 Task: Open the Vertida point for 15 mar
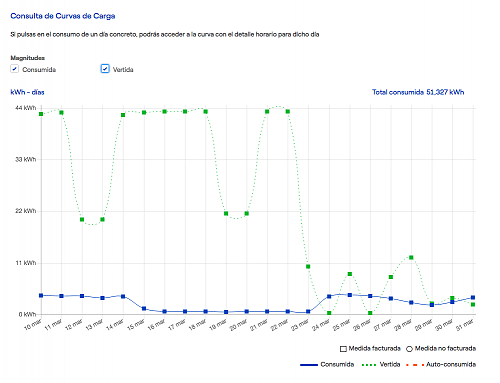(x=144, y=113)
